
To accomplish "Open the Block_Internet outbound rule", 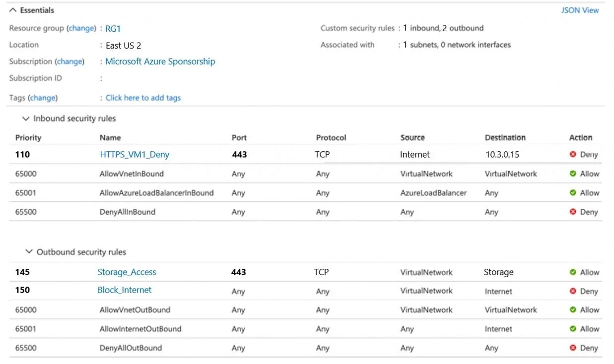I will 125,290.
